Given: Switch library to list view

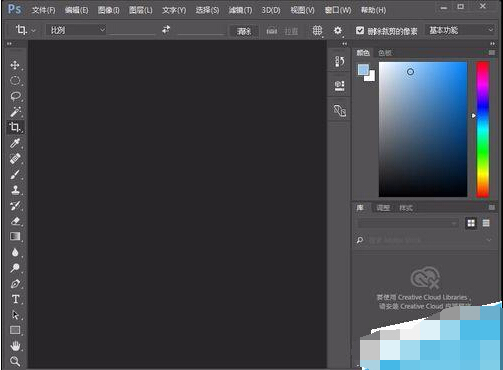Looking at the screenshot, I should click(486, 223).
